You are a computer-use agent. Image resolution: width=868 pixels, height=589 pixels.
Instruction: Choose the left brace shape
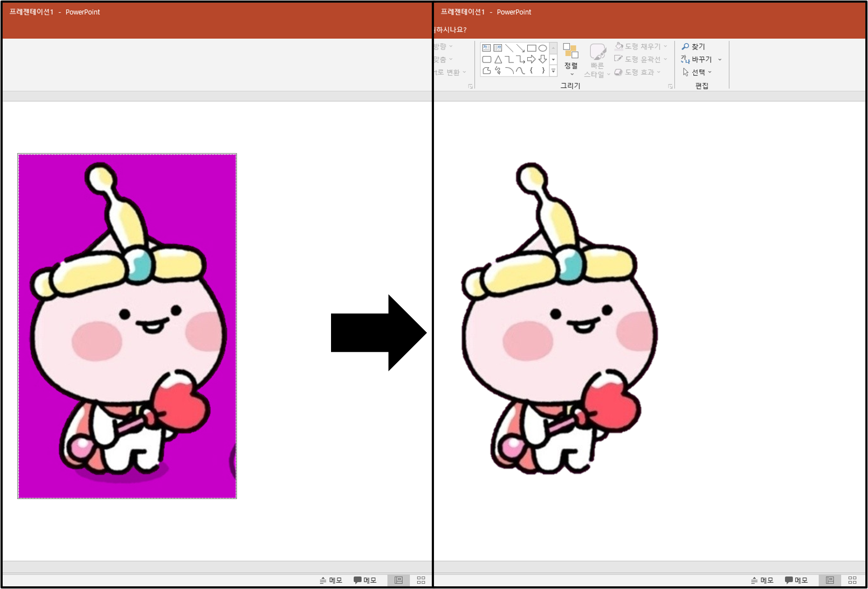coord(532,71)
